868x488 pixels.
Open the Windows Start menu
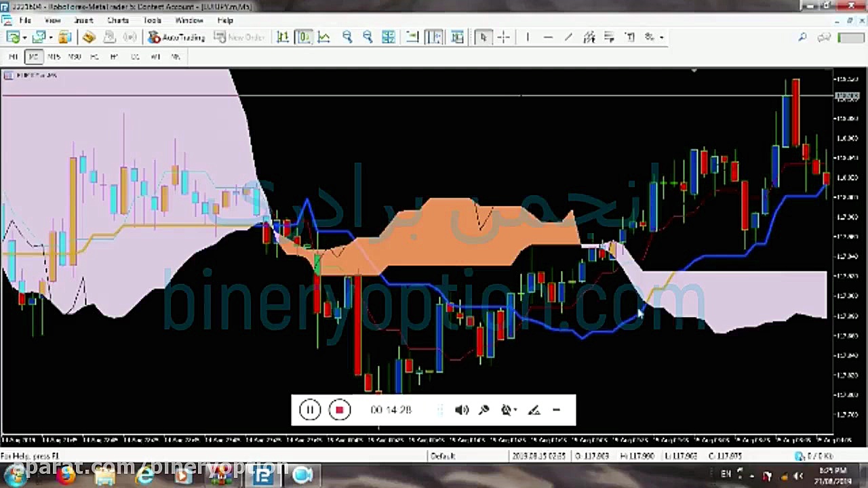(x=15, y=475)
